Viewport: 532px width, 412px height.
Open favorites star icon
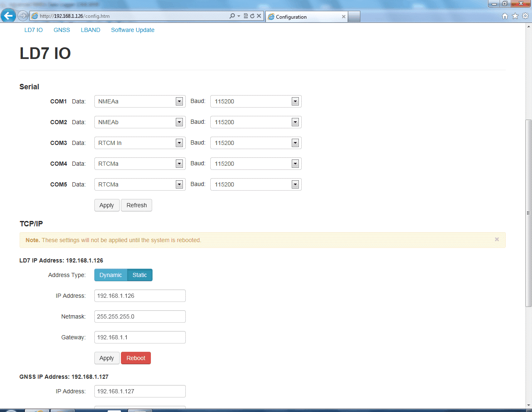tap(515, 16)
